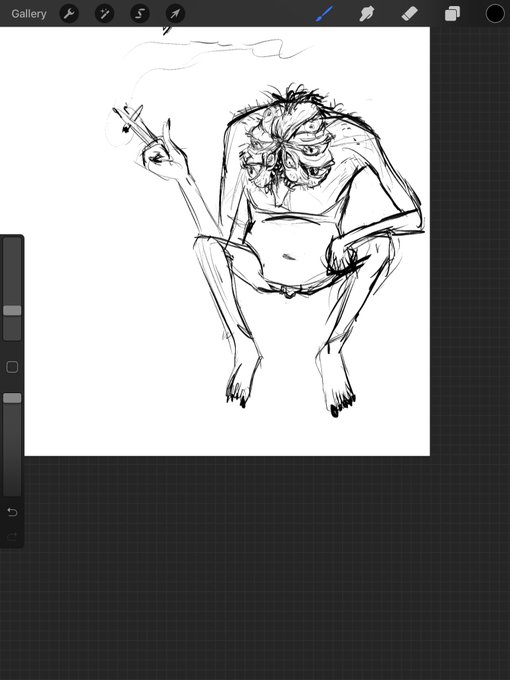Activate the Transform arrow tool

pos(176,14)
